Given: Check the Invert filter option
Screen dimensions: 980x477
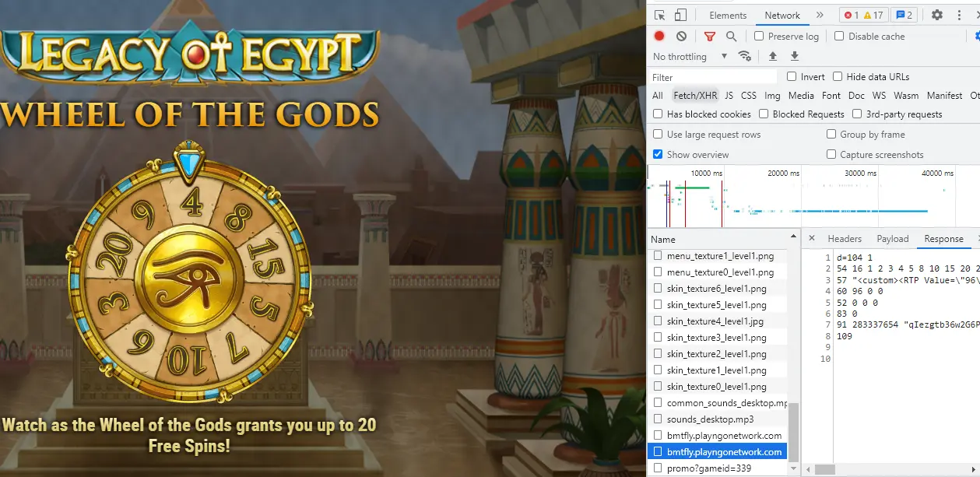Looking at the screenshot, I should [792, 76].
